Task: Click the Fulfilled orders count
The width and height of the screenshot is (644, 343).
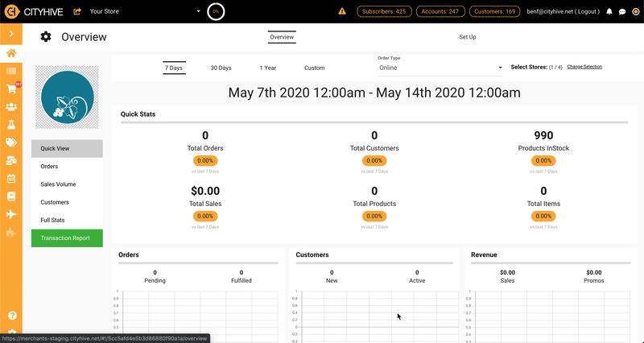Action: (241, 272)
